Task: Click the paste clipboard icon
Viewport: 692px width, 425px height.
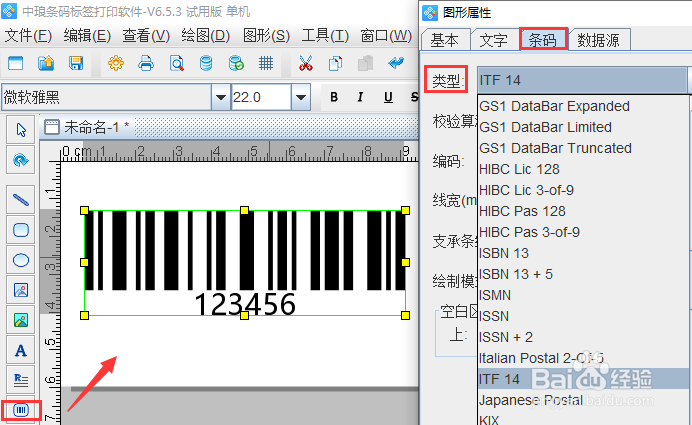Action: (x=365, y=63)
